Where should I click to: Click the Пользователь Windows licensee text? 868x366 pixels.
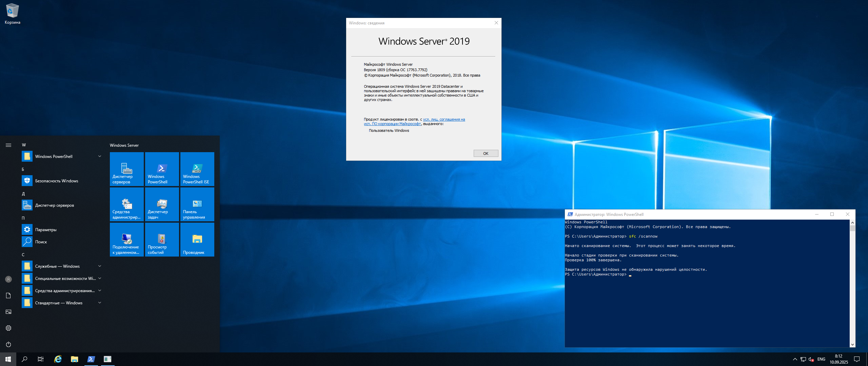389,130
